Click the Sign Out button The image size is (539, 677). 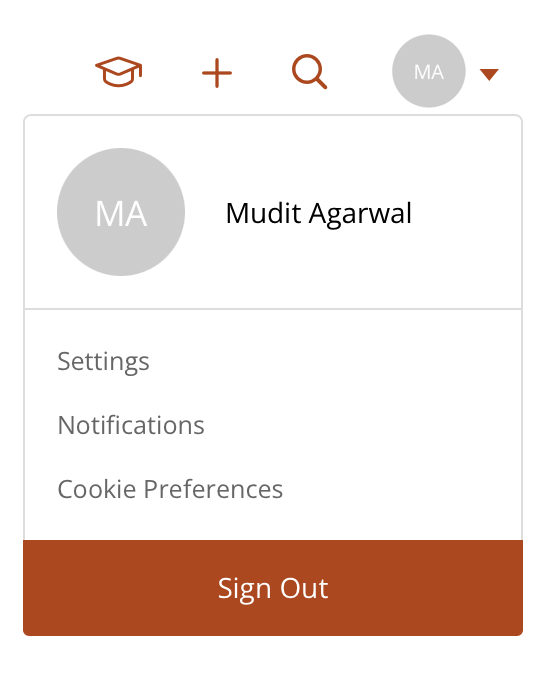click(x=273, y=588)
